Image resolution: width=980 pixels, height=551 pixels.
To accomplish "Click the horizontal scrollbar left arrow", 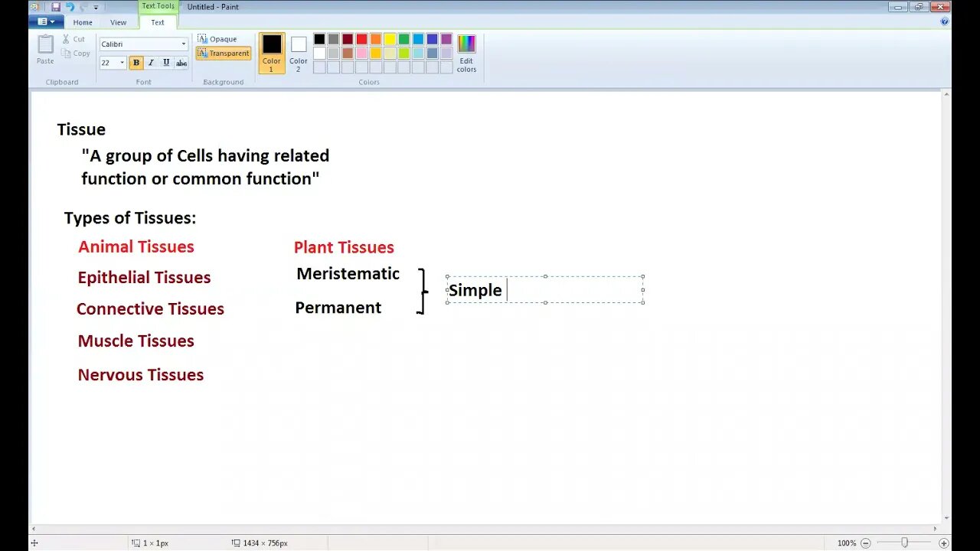I will coord(33,528).
